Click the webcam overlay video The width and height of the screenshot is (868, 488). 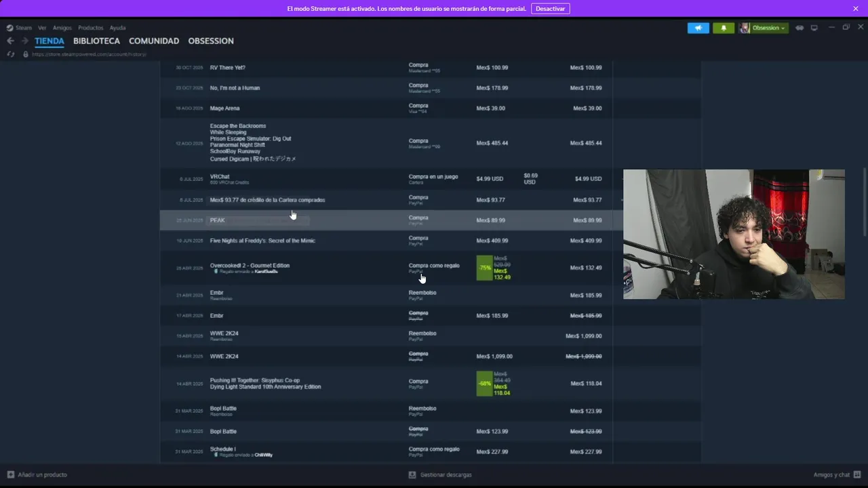734,234
